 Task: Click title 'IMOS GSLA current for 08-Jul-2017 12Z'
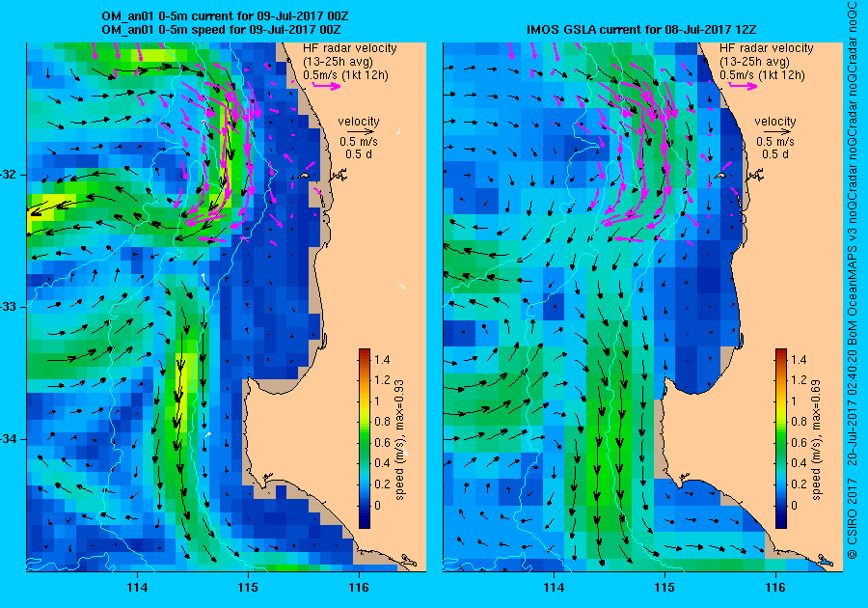coord(641,30)
